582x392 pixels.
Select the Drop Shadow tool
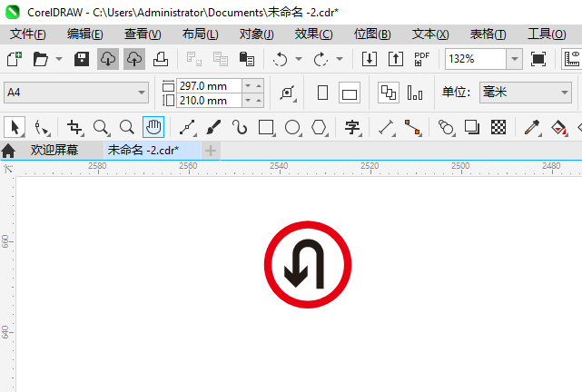tap(472, 128)
